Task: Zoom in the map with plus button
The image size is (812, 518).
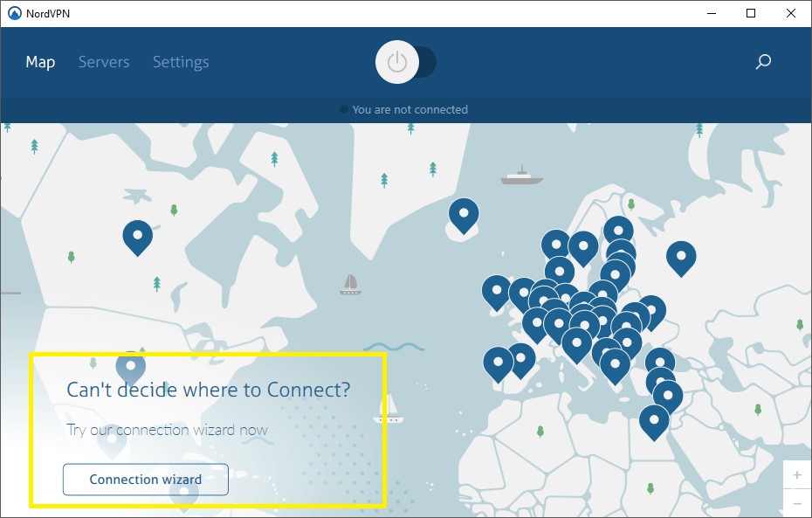Action: click(x=797, y=474)
